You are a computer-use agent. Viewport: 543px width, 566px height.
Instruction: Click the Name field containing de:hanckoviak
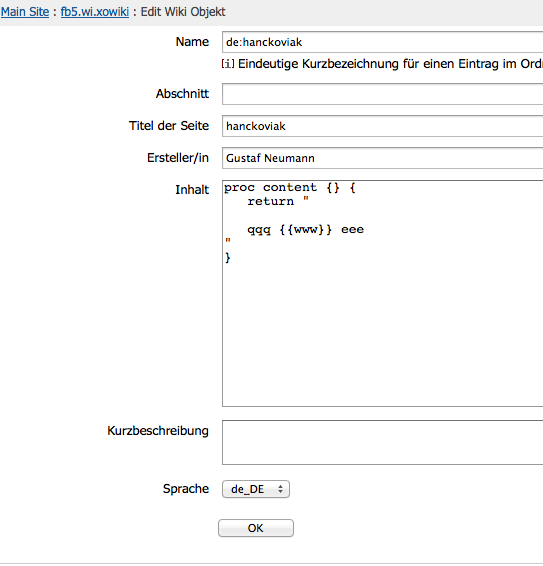(x=383, y=42)
